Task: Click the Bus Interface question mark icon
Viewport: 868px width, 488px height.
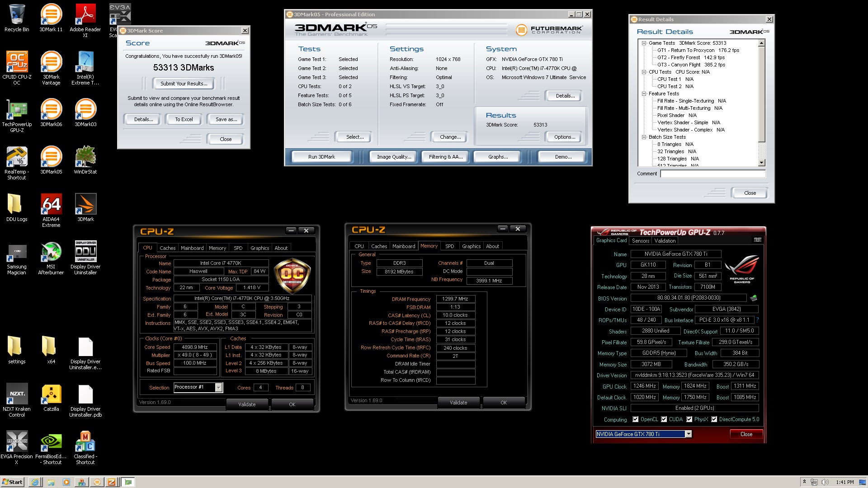Action: (757, 320)
